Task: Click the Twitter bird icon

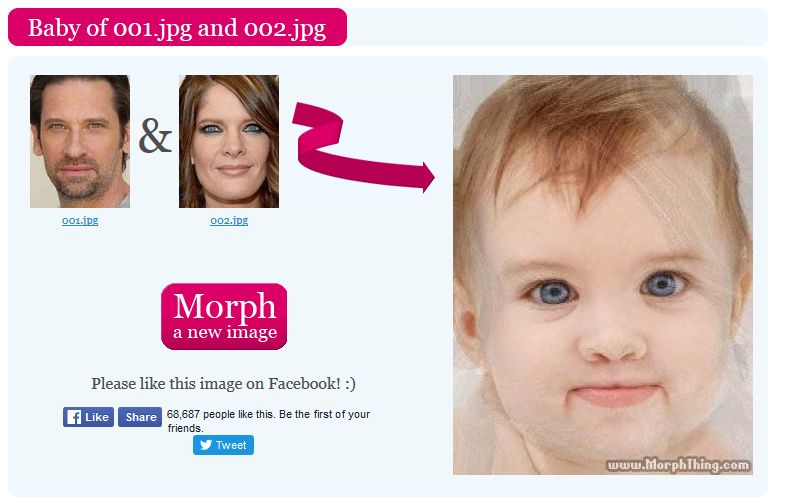Action: pos(206,444)
